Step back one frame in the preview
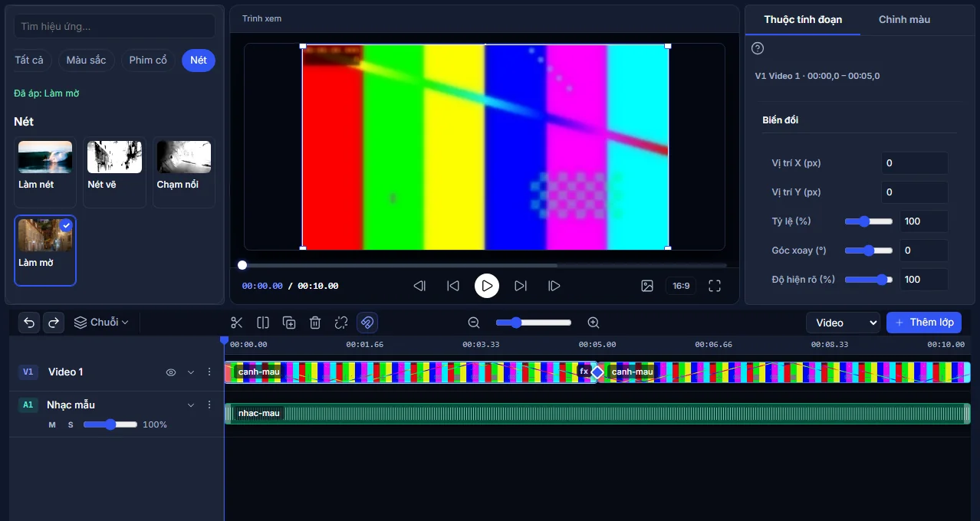 [x=419, y=286]
